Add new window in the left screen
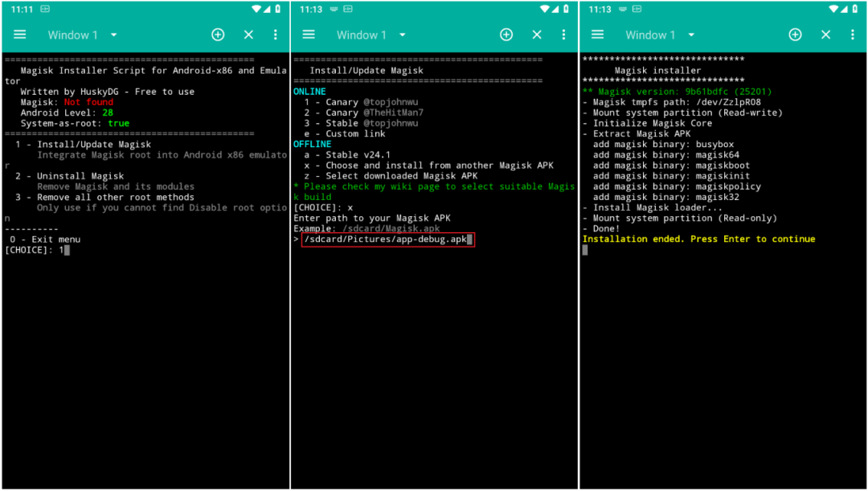Screen dimensions: 868x491 click(218, 35)
